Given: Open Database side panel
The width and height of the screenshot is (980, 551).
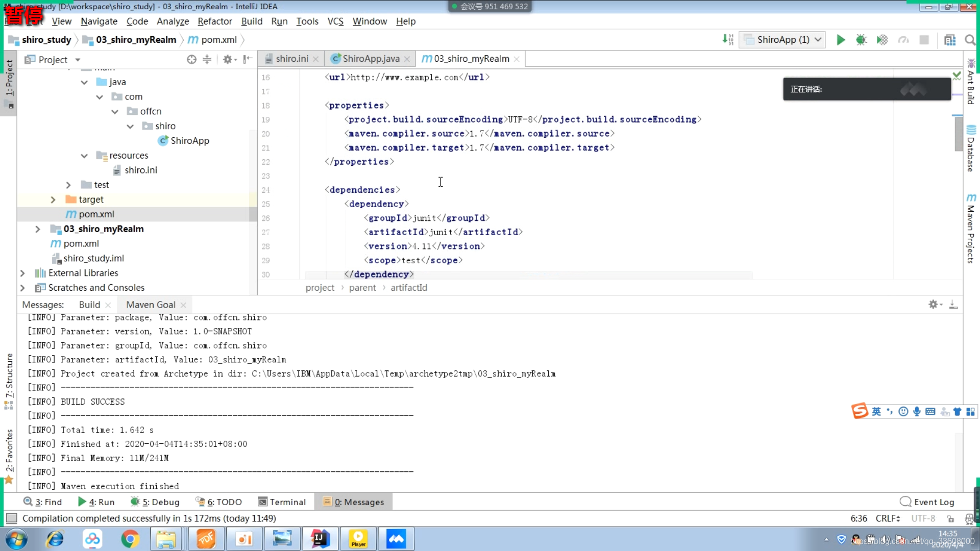Looking at the screenshot, I should coord(971,148).
